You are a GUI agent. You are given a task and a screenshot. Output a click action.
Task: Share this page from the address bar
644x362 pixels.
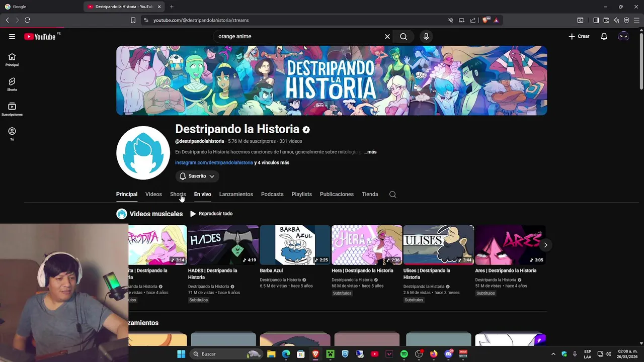[x=473, y=20]
